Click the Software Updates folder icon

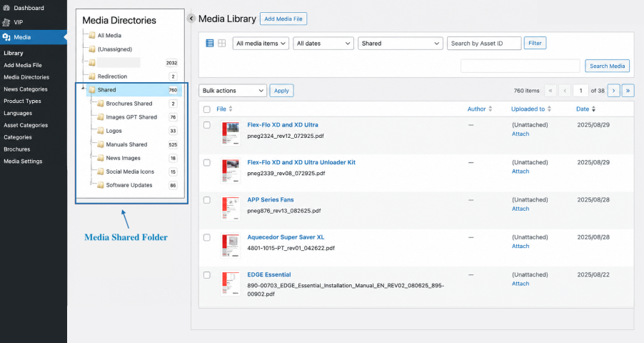[100, 185]
